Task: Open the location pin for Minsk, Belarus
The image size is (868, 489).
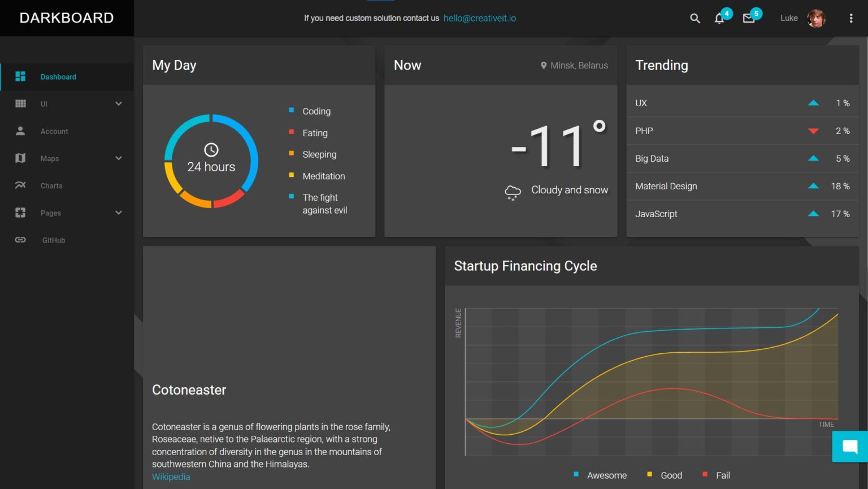Action: pyautogui.click(x=544, y=65)
